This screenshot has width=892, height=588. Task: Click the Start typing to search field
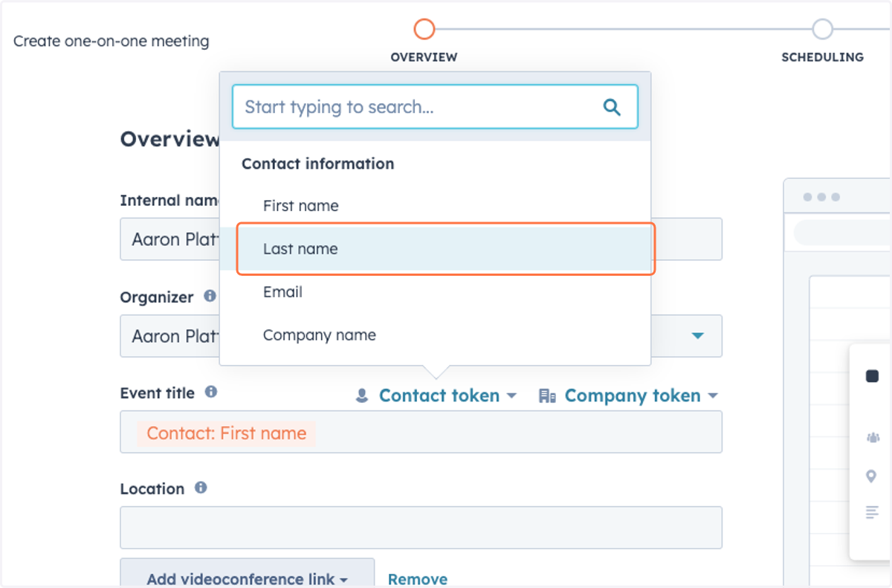tap(435, 107)
